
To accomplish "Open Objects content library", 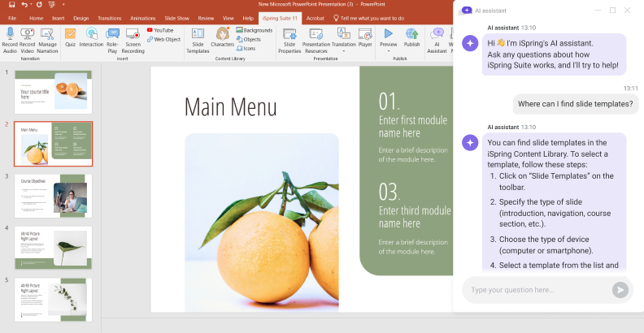I will point(249,39).
